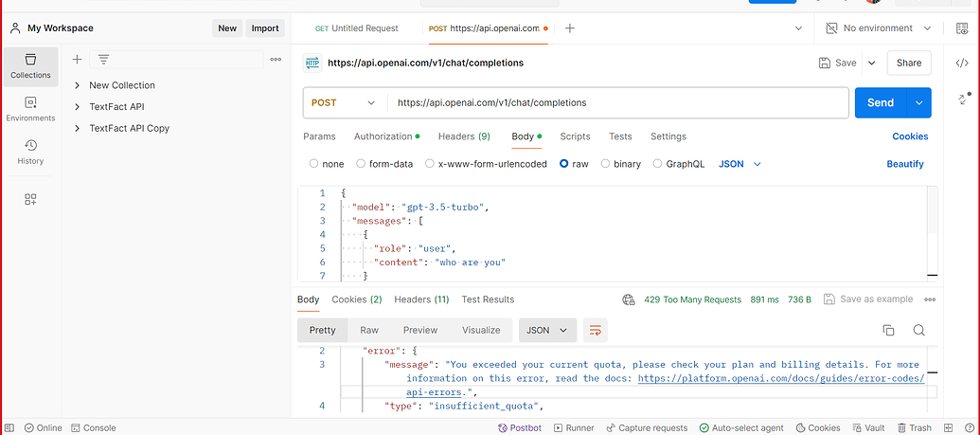Click the wrap lines icon in response

pos(596,330)
